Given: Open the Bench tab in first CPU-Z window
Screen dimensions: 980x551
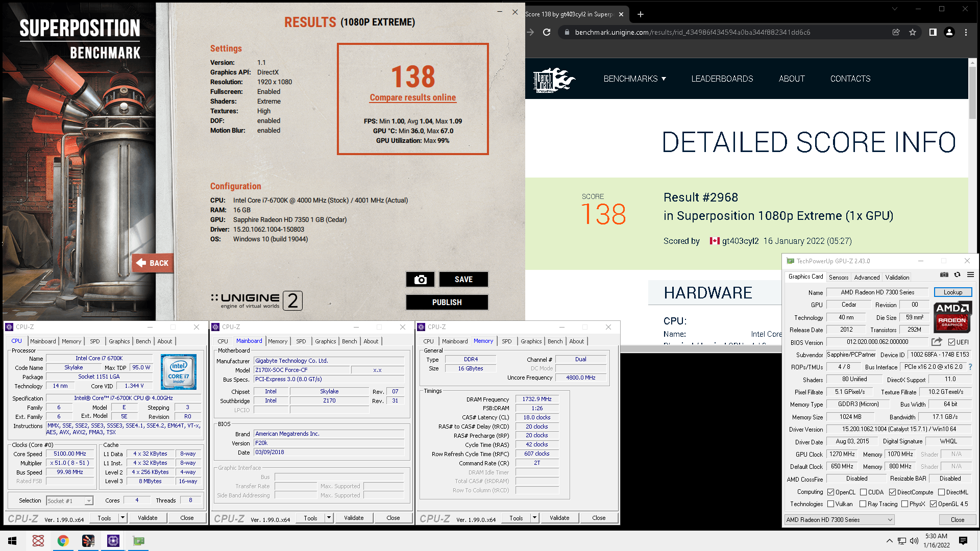Looking at the screenshot, I should pos(143,341).
